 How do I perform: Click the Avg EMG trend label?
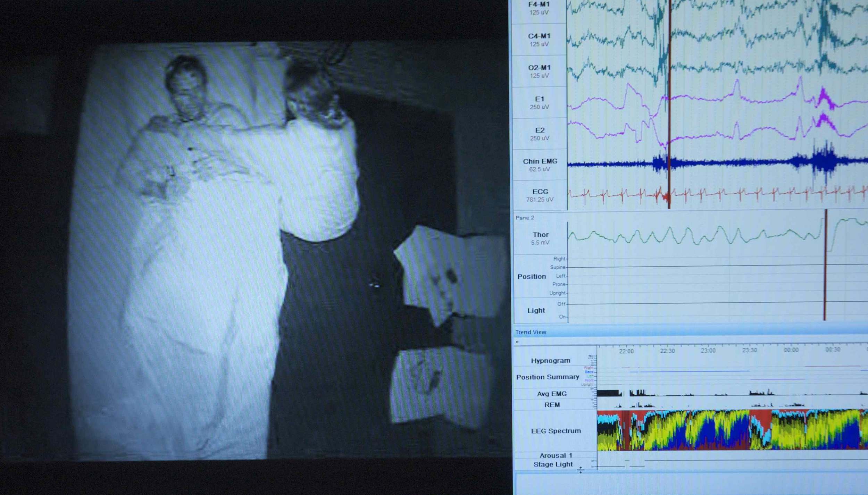click(552, 394)
